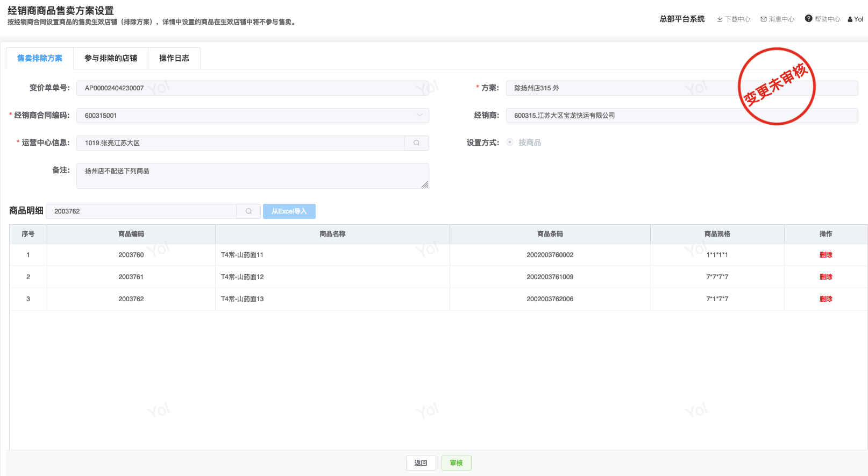Expand the 经销商合同编码 dropdown
The width and height of the screenshot is (868, 476).
(x=419, y=116)
